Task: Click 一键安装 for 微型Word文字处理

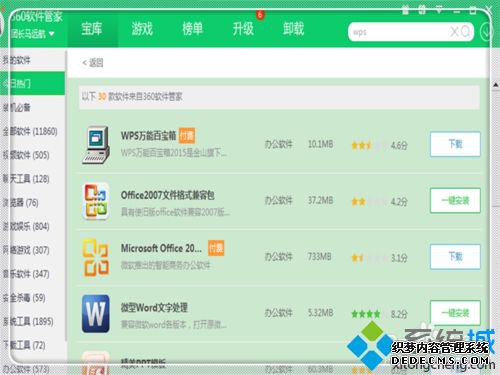Action: 455,313
